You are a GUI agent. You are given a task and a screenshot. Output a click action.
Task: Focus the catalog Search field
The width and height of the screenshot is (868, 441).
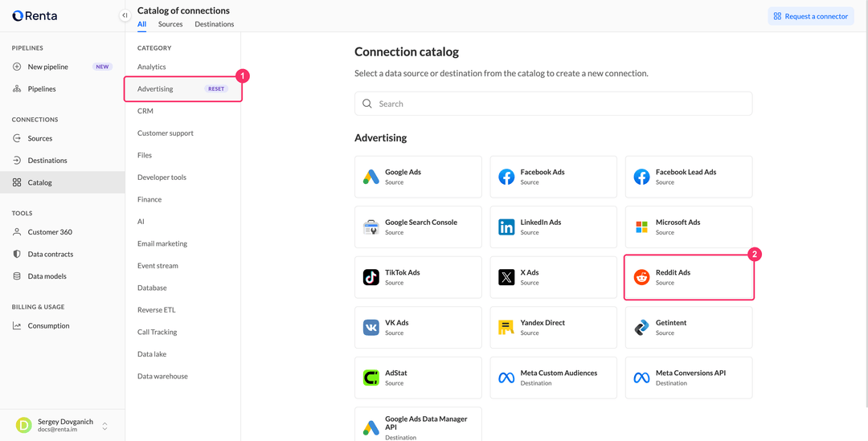[553, 104]
